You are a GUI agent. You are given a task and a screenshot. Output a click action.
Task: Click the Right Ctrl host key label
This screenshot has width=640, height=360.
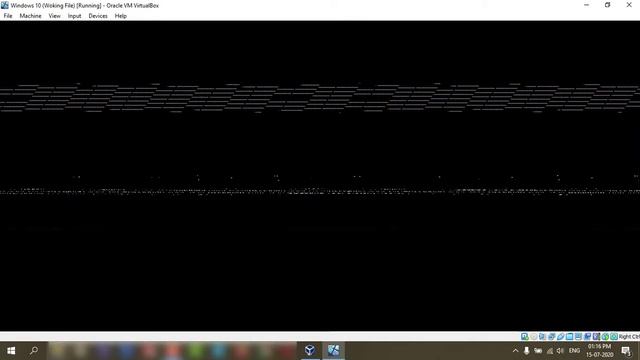629,336
